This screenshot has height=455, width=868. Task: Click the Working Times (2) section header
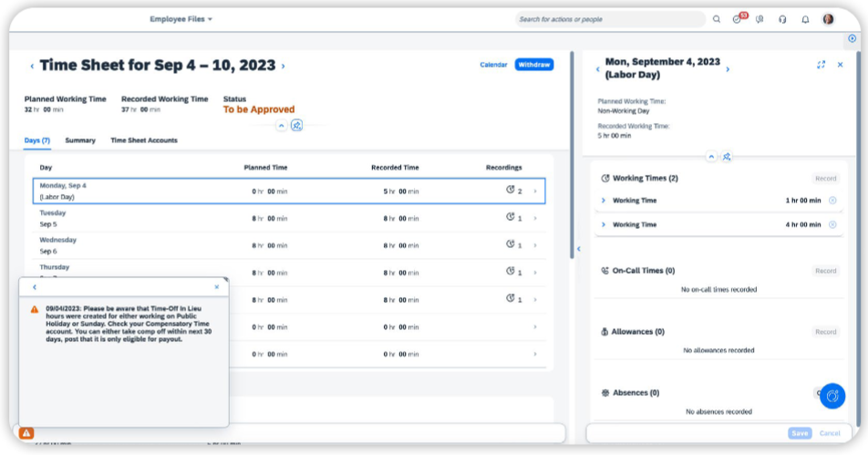[x=645, y=178]
